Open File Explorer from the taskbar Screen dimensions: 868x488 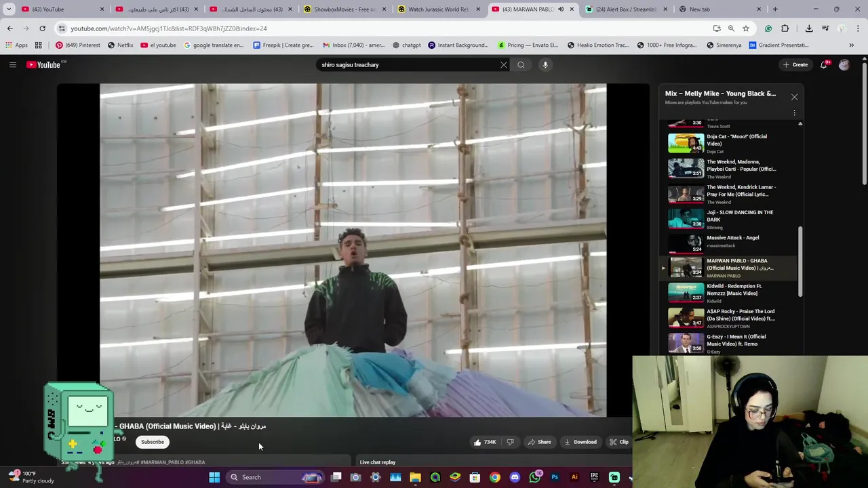click(415, 477)
